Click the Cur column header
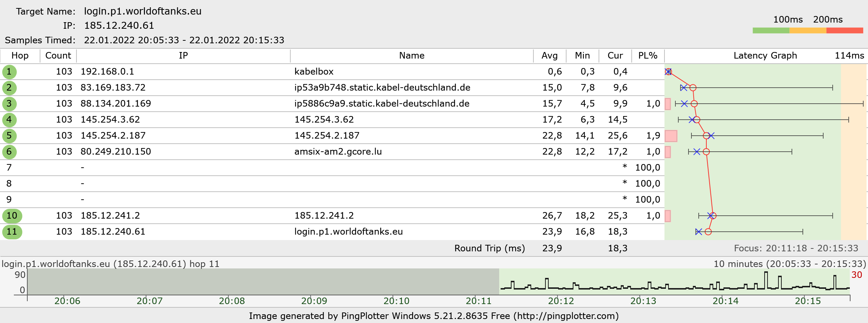 coord(615,56)
